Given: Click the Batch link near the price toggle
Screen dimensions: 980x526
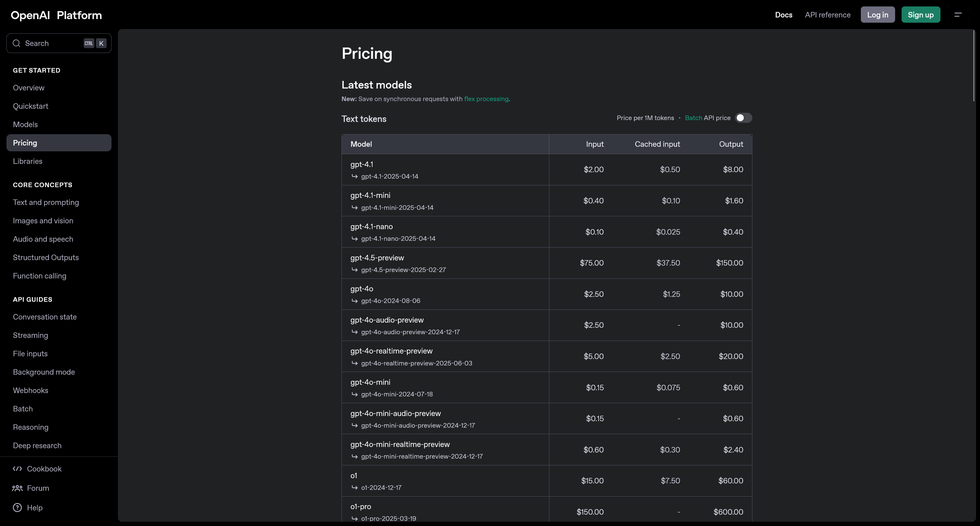Looking at the screenshot, I should tap(693, 118).
